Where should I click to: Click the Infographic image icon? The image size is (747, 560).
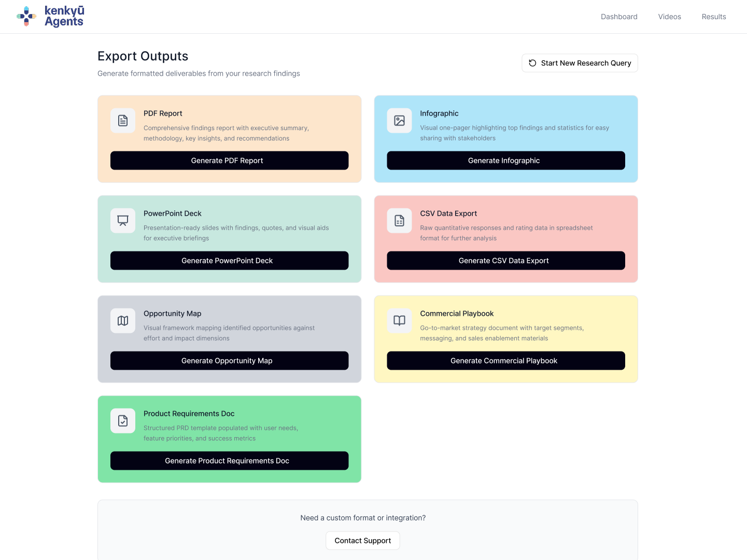coord(399,121)
